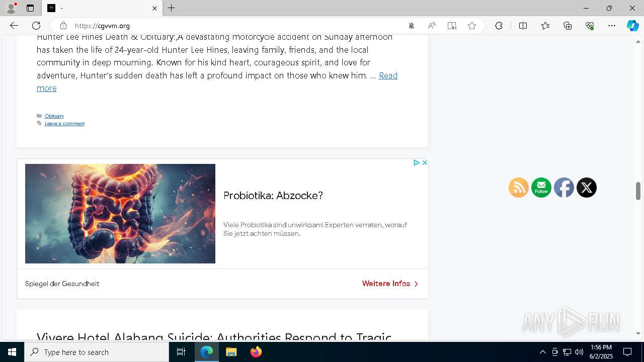Screen dimensions: 644x362
Task: Open a new tab
Action: pos(172,8)
